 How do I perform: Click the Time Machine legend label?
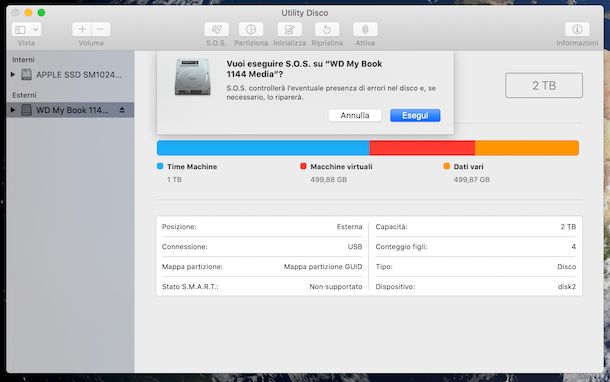192,166
